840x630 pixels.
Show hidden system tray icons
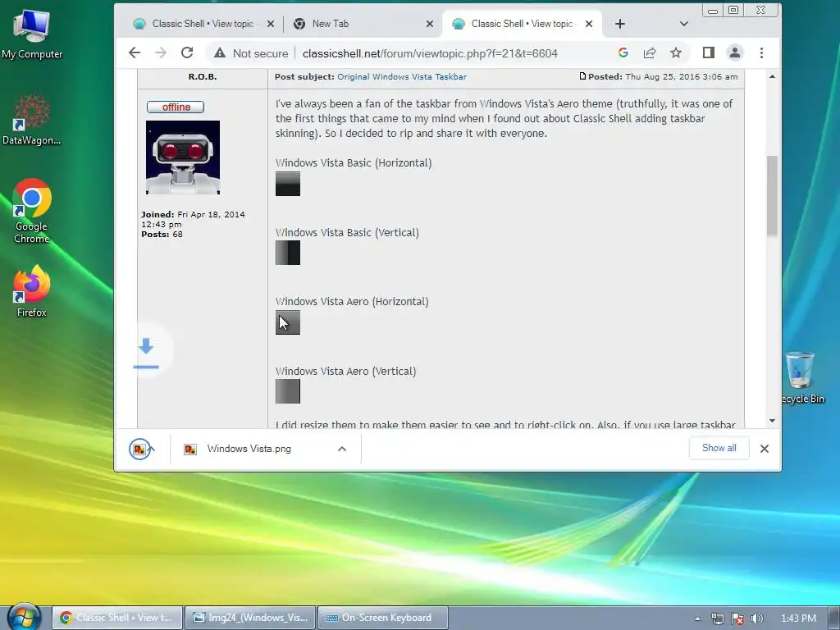coord(697,619)
